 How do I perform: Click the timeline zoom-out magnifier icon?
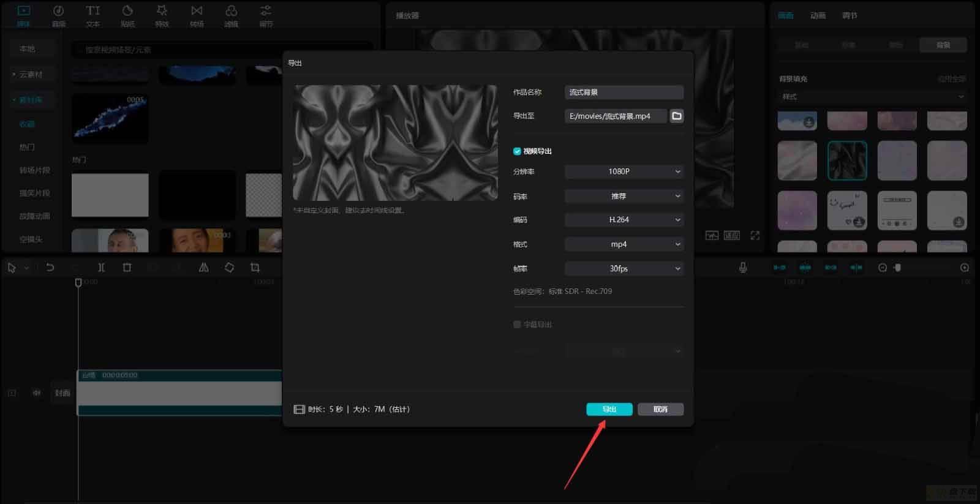pyautogui.click(x=883, y=268)
